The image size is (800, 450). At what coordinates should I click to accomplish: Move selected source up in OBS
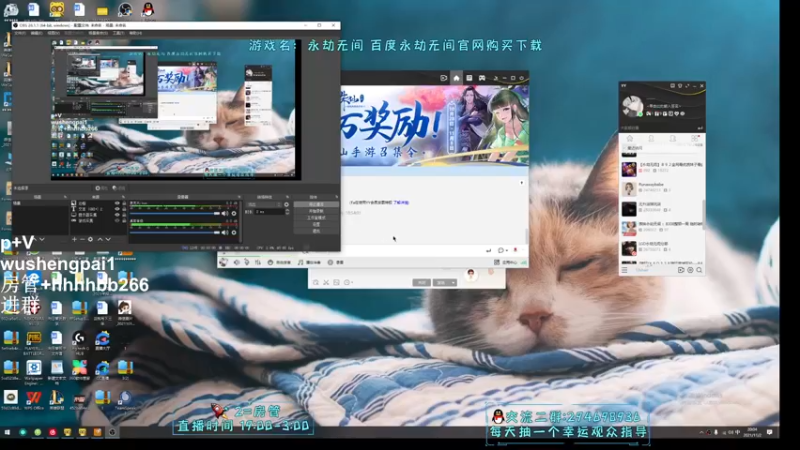(100, 239)
